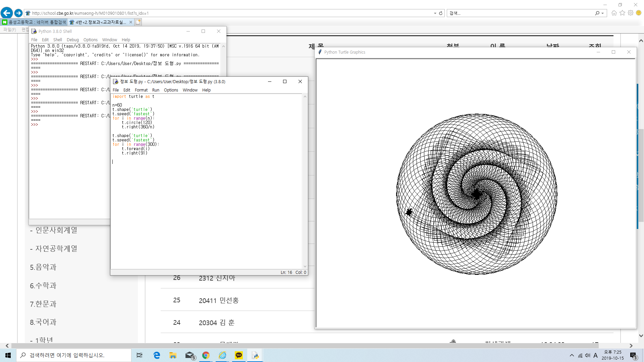
Task: Open Google Chrome from the taskbar
Action: [206, 355]
